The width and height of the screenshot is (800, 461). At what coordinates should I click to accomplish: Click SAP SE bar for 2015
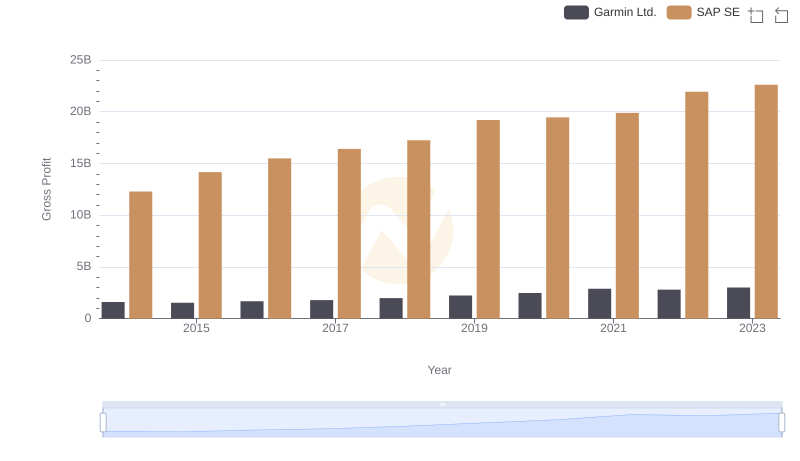(210, 245)
